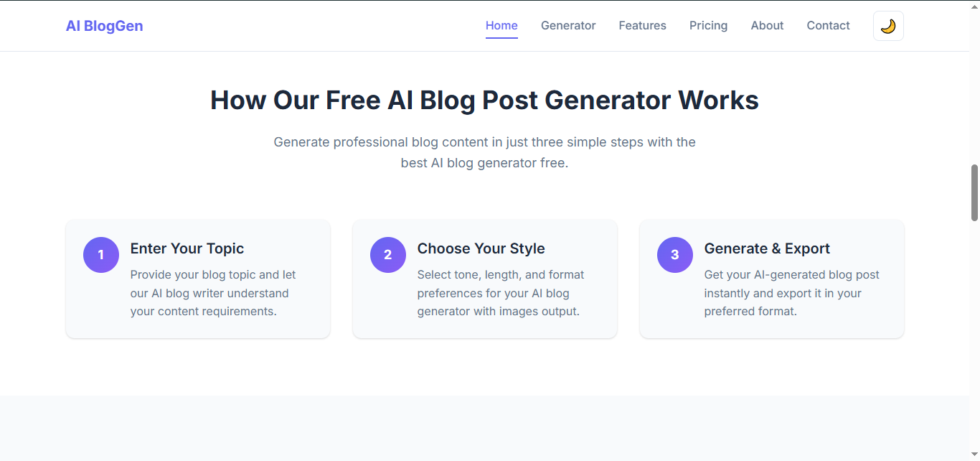Image resolution: width=980 pixels, height=461 pixels.
Task: Click the Choose Your Style description text
Action: (501, 293)
